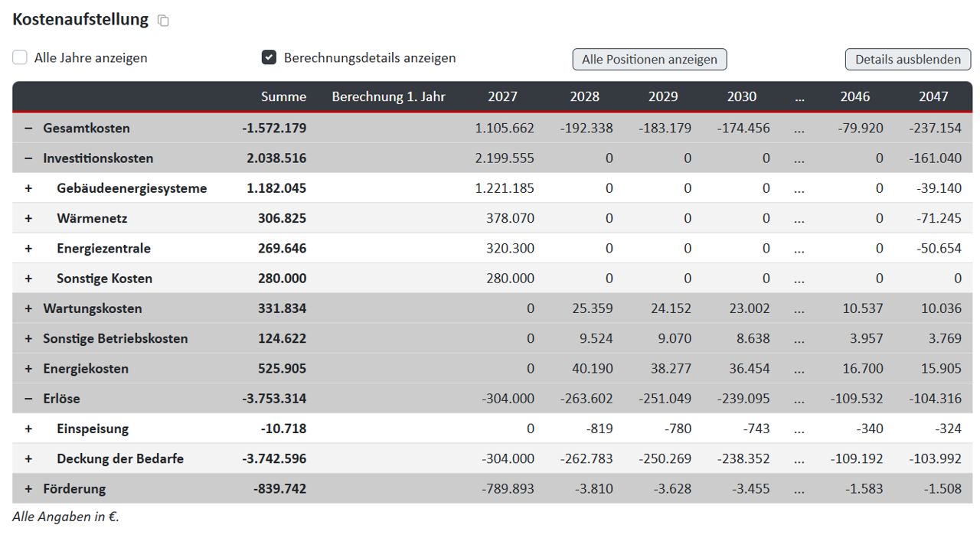Viewport: 980px width, 538px height.
Task: Click the 'Summe' column header
Action: 283,96
